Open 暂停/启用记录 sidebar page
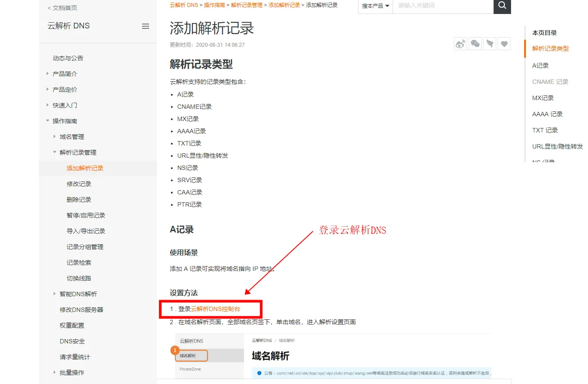 point(86,215)
